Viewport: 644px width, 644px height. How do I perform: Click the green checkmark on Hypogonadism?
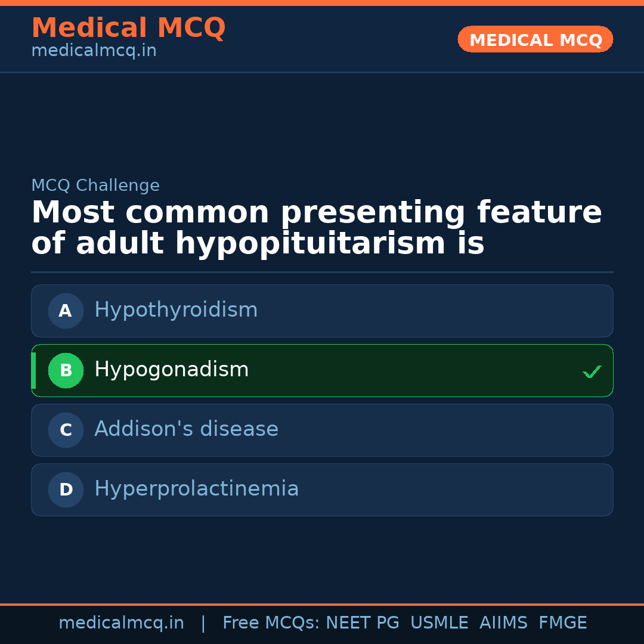(592, 371)
